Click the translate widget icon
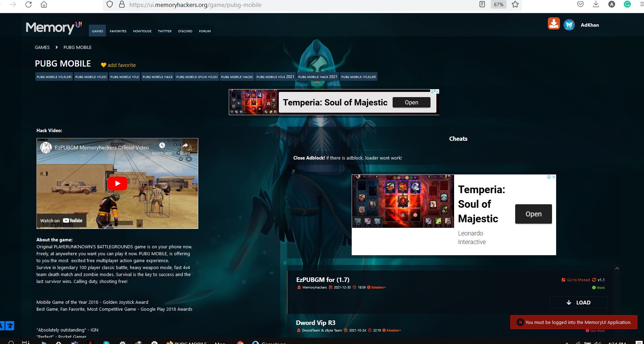The width and height of the screenshot is (644, 344). point(7,326)
